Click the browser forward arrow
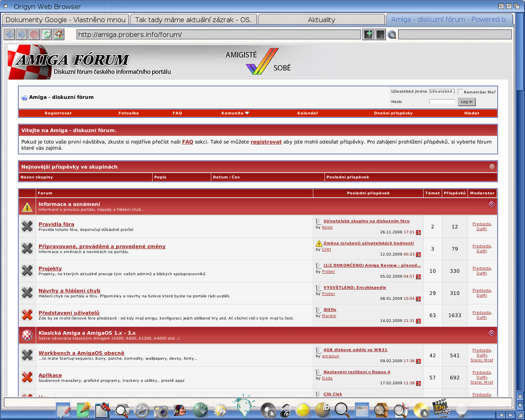The height and width of the screenshot is (420, 525). pos(22,34)
